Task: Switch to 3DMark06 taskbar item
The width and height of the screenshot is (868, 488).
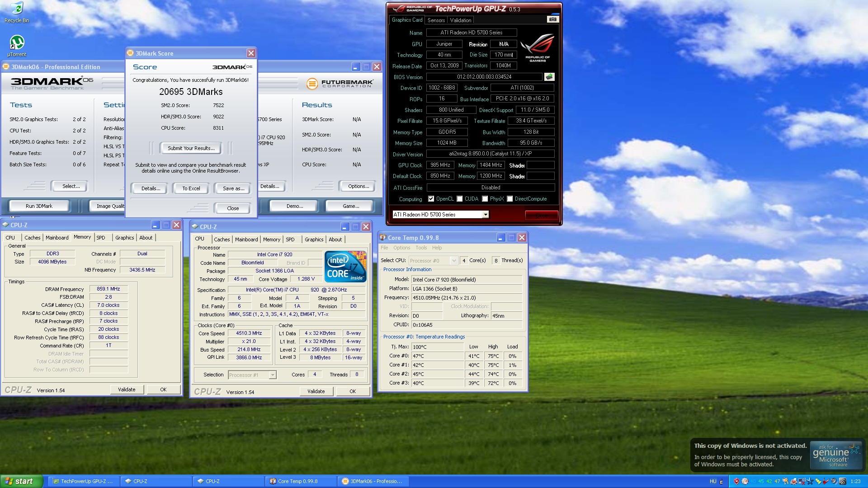Action: click(373, 481)
